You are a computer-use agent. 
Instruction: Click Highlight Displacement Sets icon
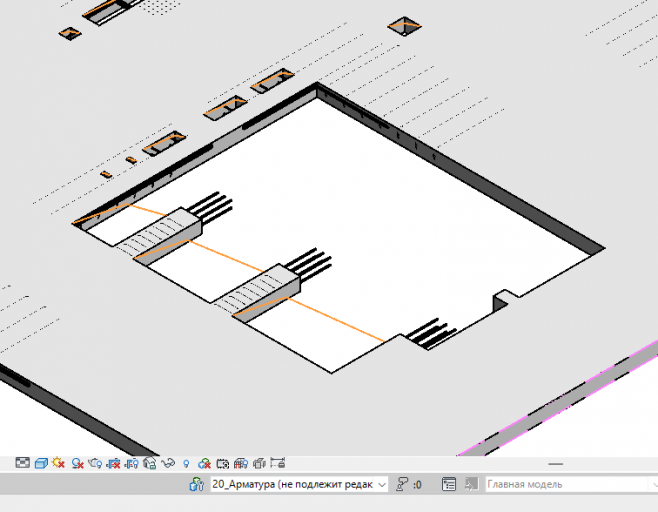point(259,463)
